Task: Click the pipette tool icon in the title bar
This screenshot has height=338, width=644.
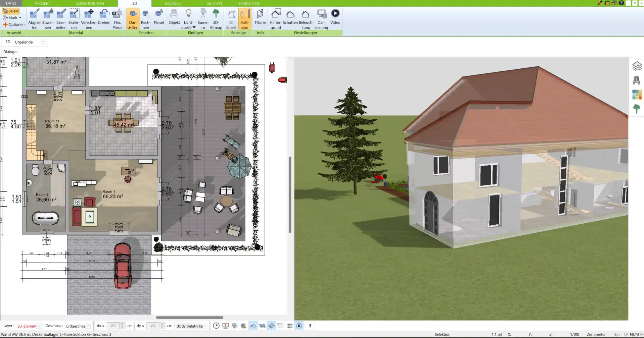Action: click(600, 3)
